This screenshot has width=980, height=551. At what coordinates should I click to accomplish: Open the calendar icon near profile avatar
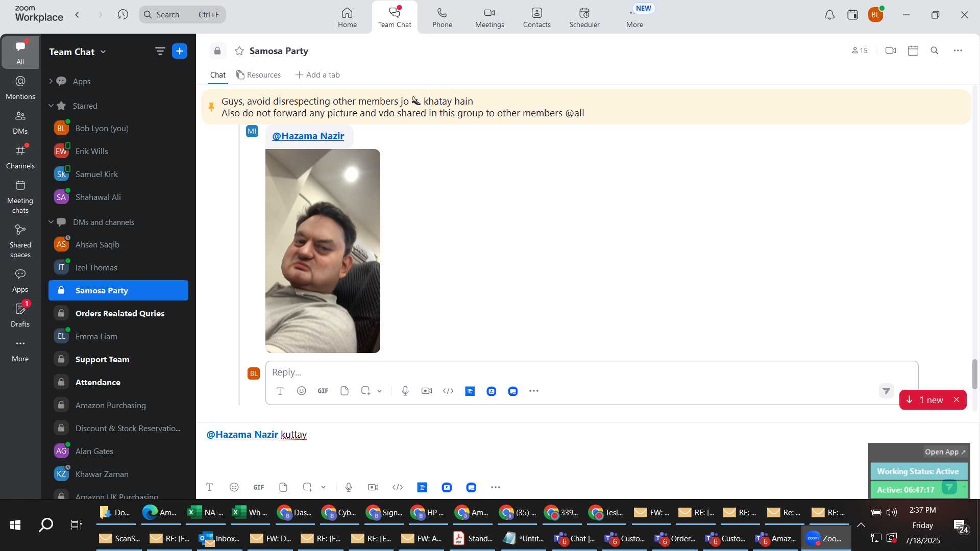[x=852, y=15]
